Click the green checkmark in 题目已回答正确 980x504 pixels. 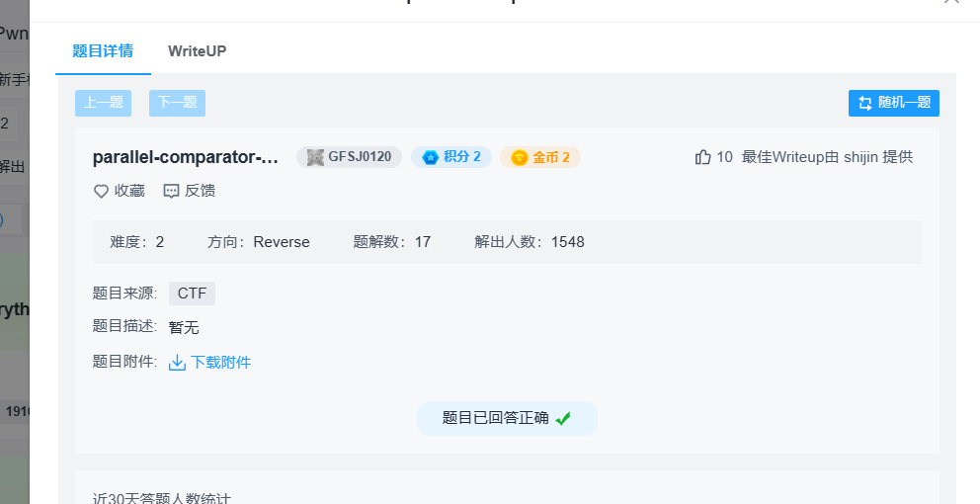(563, 418)
